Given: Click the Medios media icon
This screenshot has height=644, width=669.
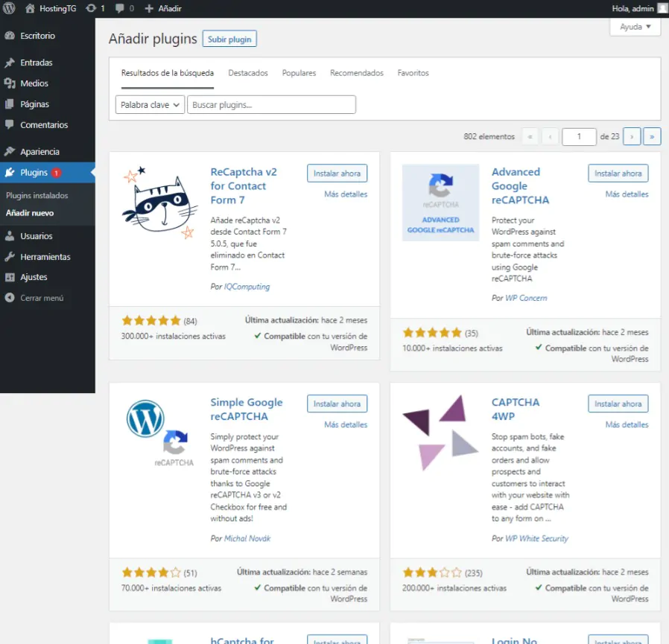Looking at the screenshot, I should [10, 83].
